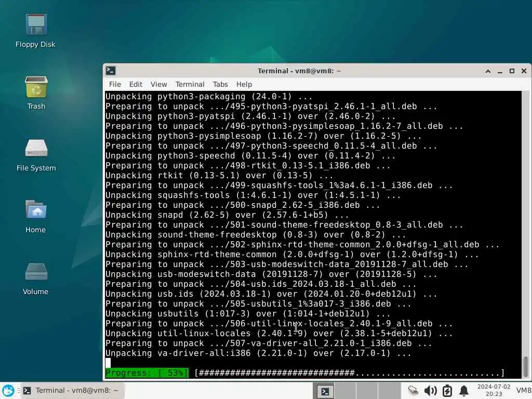Open the File menu in Terminal
This screenshot has width=532, height=399.
click(115, 84)
